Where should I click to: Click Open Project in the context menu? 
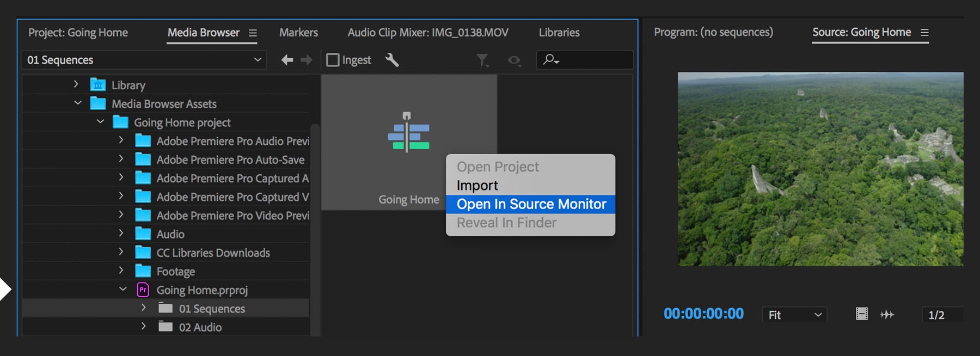point(530,167)
